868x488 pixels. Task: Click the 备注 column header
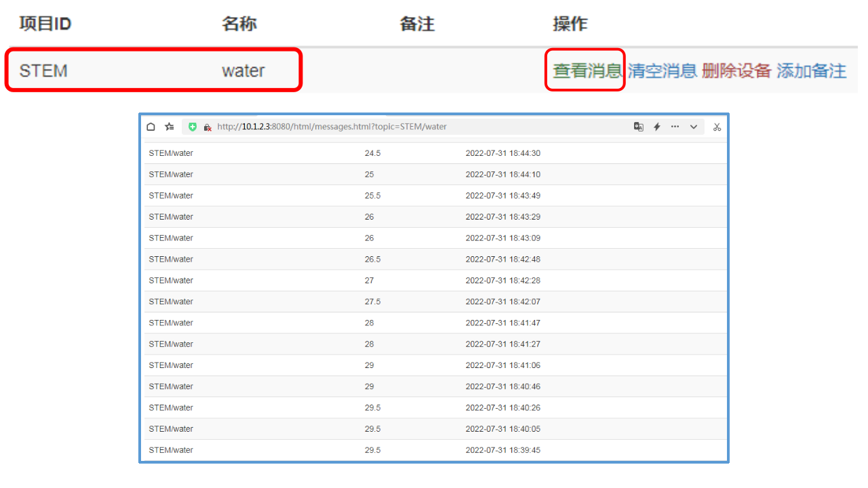pos(417,24)
